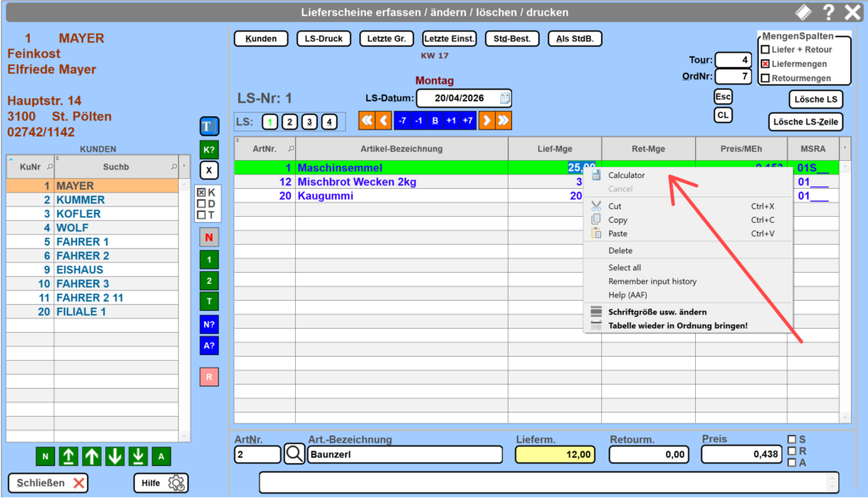The image size is (868, 499).
Task: Click the orange double-left arrow date button
Action: tap(366, 120)
